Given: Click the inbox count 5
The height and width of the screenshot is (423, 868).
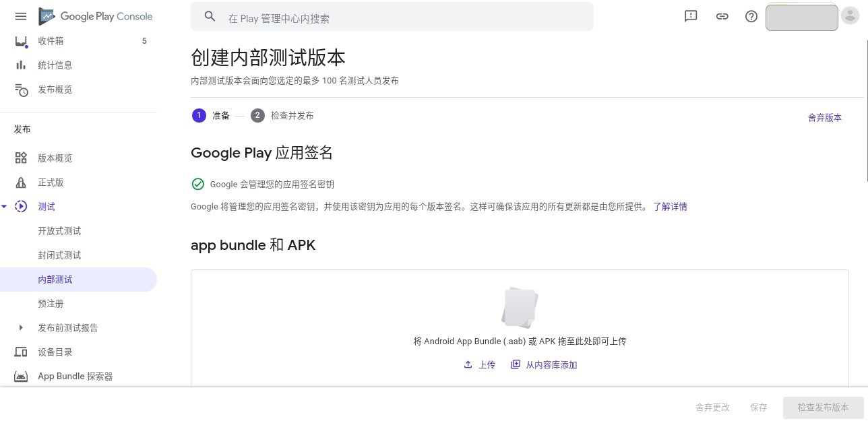Looking at the screenshot, I should (x=144, y=41).
